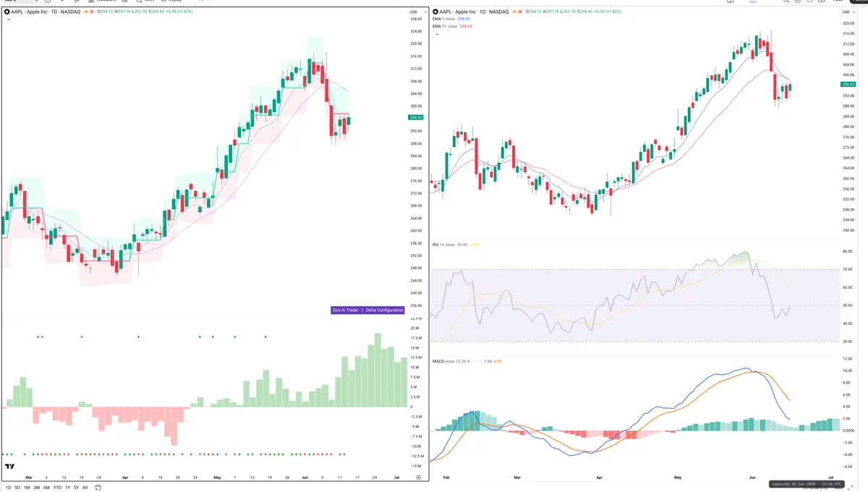Open symbol search from right AAPL title
Viewport: 868px width, 492px height.
[x=475, y=12]
